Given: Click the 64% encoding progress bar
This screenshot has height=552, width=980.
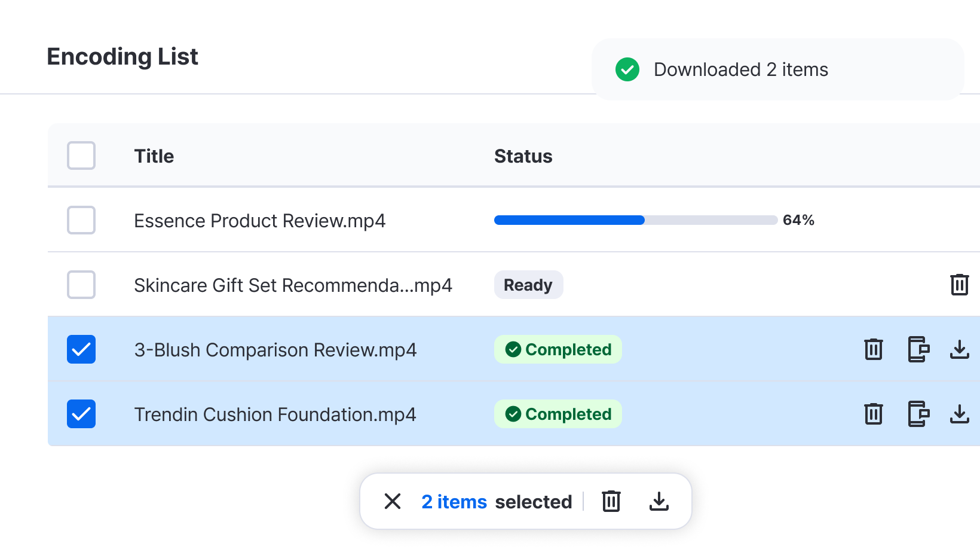Looking at the screenshot, I should coord(635,220).
